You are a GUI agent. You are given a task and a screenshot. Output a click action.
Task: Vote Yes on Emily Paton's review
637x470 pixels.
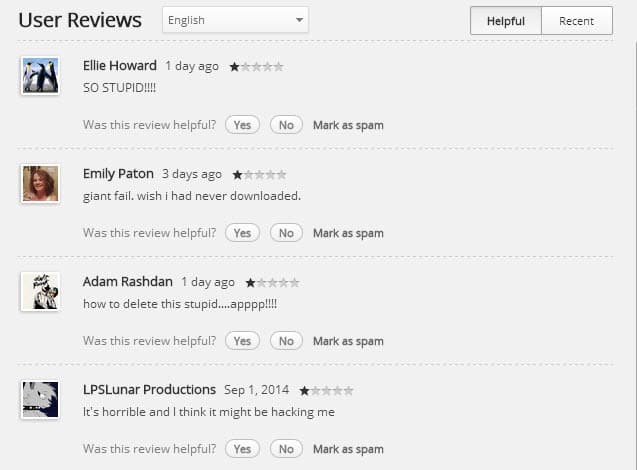pos(242,233)
